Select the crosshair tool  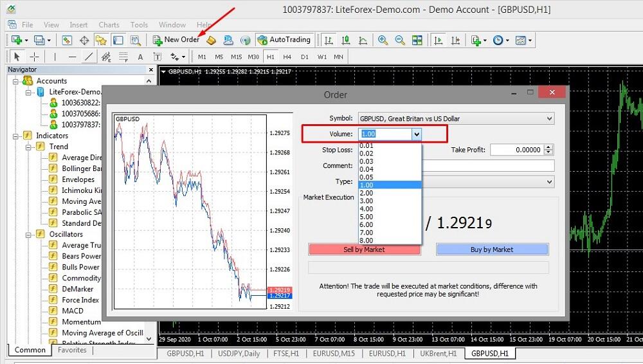[x=35, y=57]
